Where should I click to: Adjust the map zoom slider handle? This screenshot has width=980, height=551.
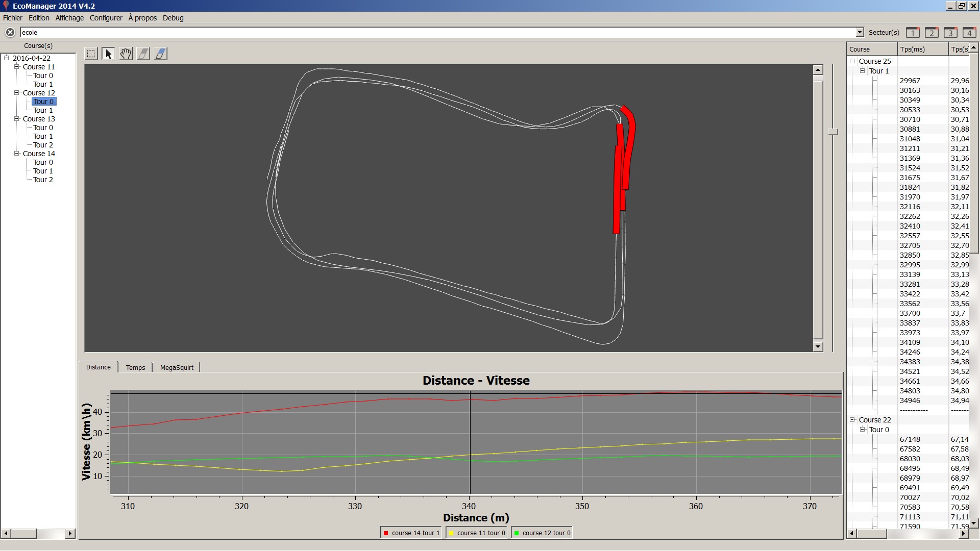coord(832,132)
